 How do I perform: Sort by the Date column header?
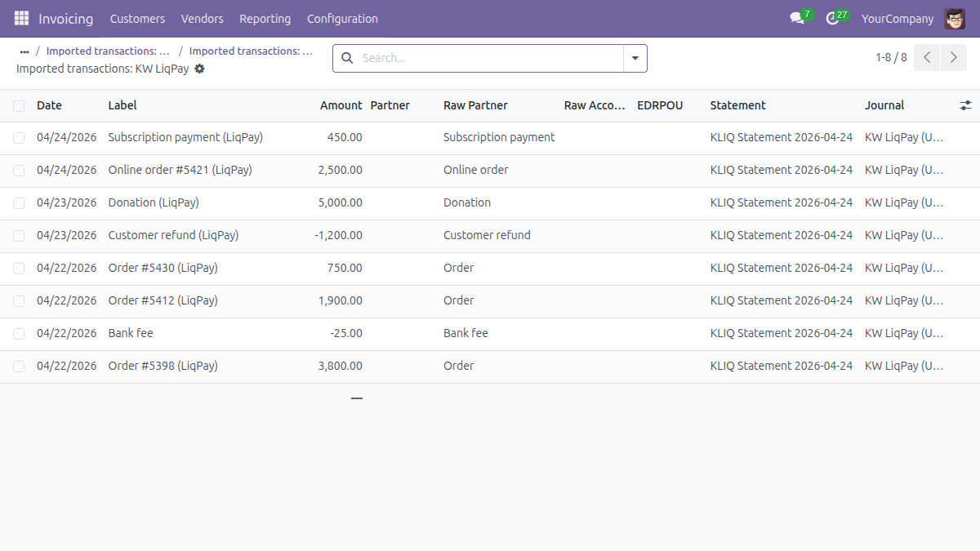49,105
